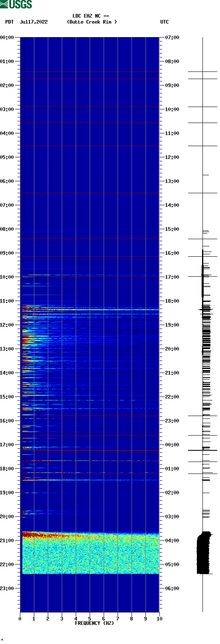The image size is (220, 644).
Task: Click the UTC '06:00' right-axis label
Action: tap(172, 589)
